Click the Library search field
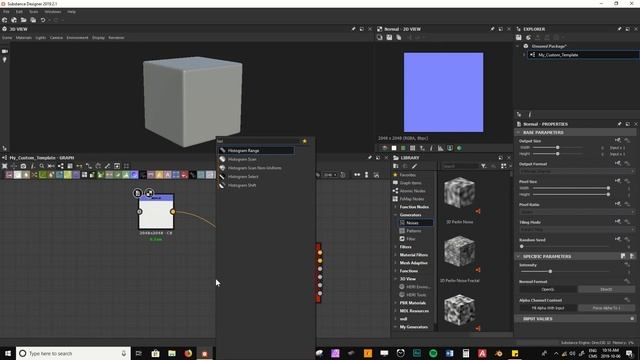 point(460,166)
